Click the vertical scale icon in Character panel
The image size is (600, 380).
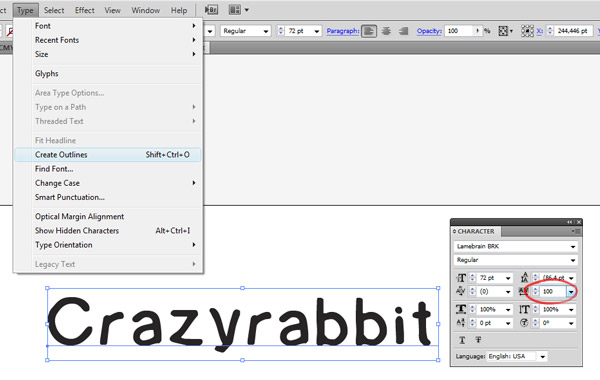pyautogui.click(x=524, y=309)
